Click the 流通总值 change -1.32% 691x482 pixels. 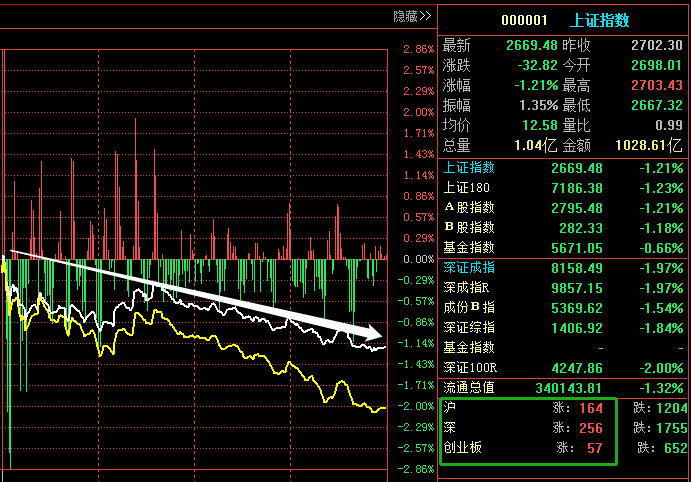pyautogui.click(x=661, y=388)
